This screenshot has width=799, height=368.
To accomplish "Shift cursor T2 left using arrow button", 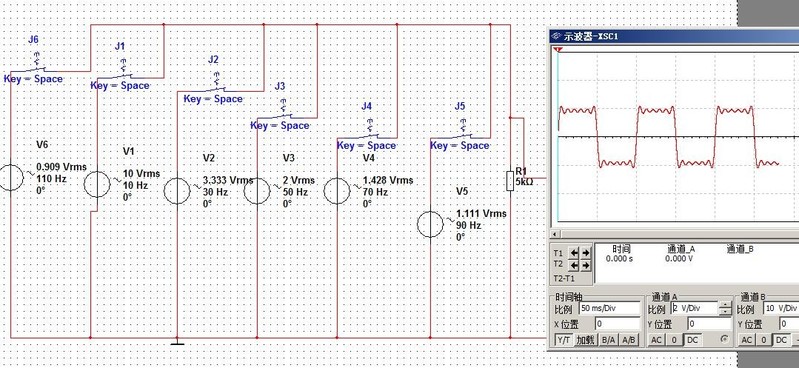I will click(x=575, y=265).
